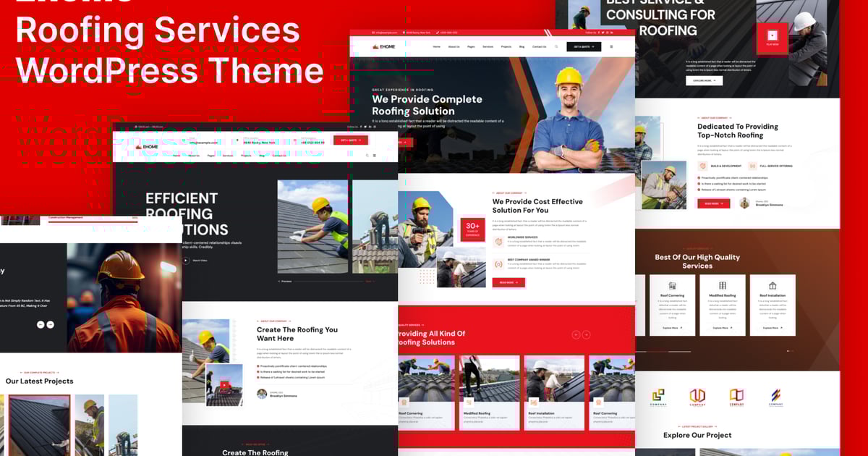Click Explore More in Roof Cornering card

tap(672, 328)
